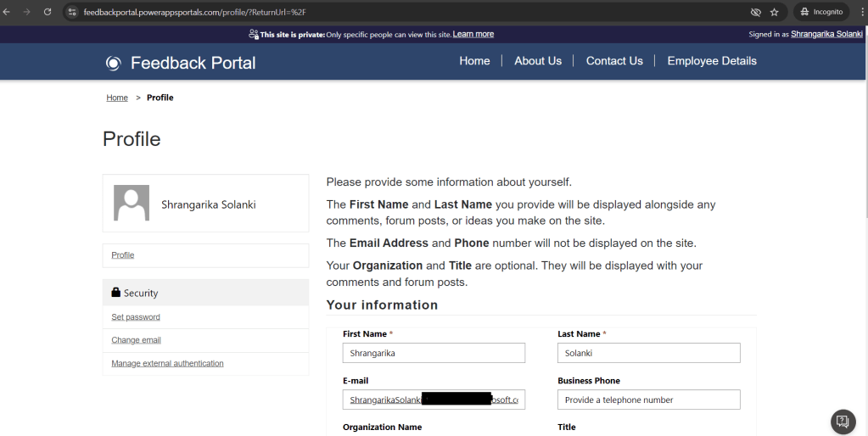Click the Feedback Portal logo icon
The image size is (868, 436).
(114, 63)
